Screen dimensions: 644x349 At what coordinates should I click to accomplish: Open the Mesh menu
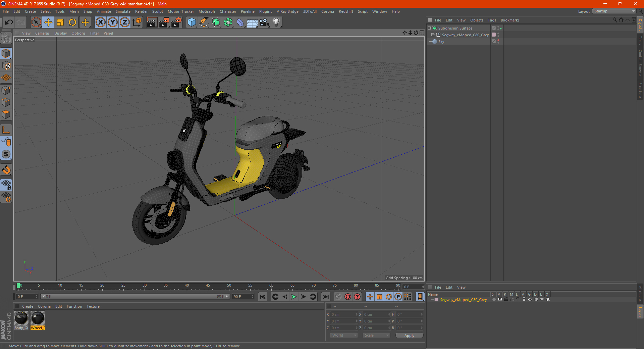click(74, 11)
